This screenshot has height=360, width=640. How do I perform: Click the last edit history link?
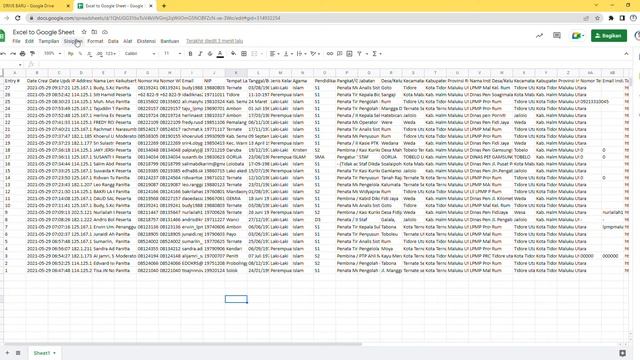click(x=214, y=41)
